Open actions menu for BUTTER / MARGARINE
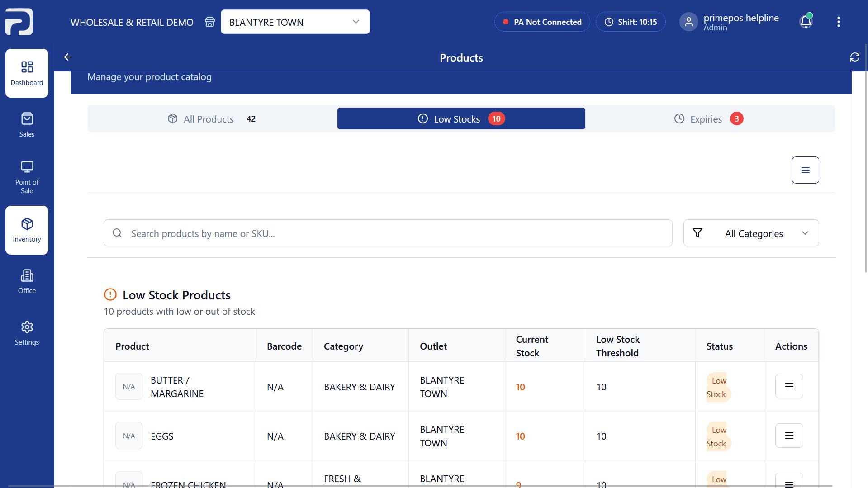868x488 pixels. (x=789, y=386)
